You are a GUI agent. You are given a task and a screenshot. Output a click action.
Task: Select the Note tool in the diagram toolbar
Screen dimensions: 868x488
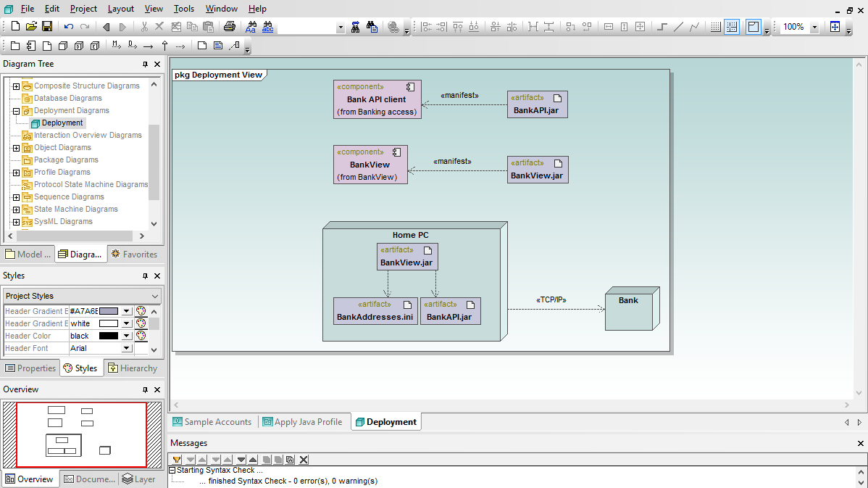click(x=202, y=46)
